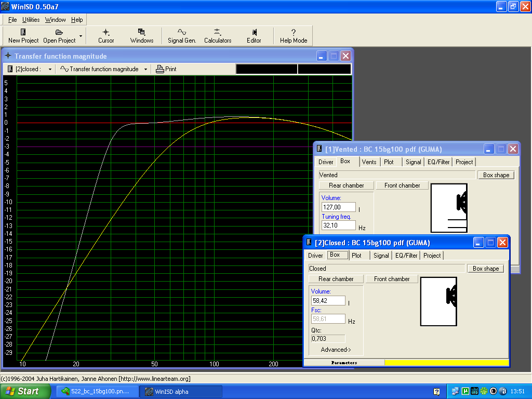
Task: Click the Open Project toolbar button
Action: [x=59, y=36]
